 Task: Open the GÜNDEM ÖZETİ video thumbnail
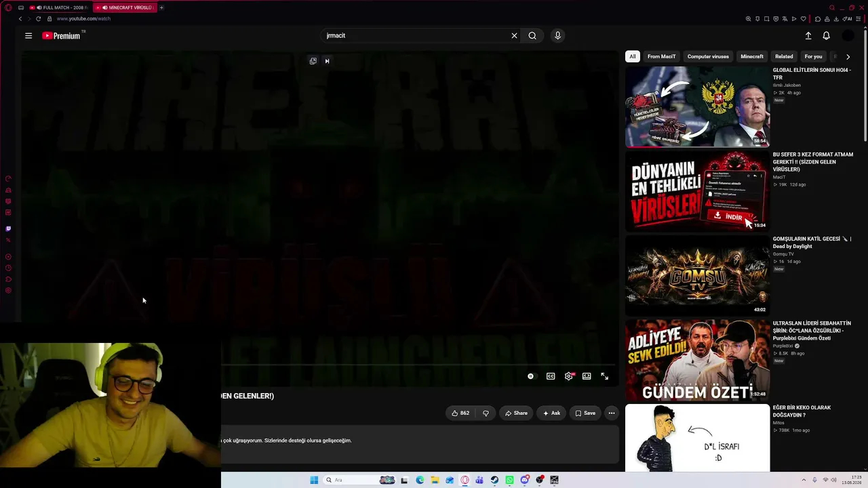point(697,360)
